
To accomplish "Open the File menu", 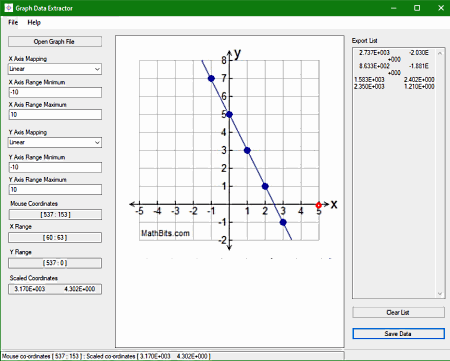I will coord(13,23).
